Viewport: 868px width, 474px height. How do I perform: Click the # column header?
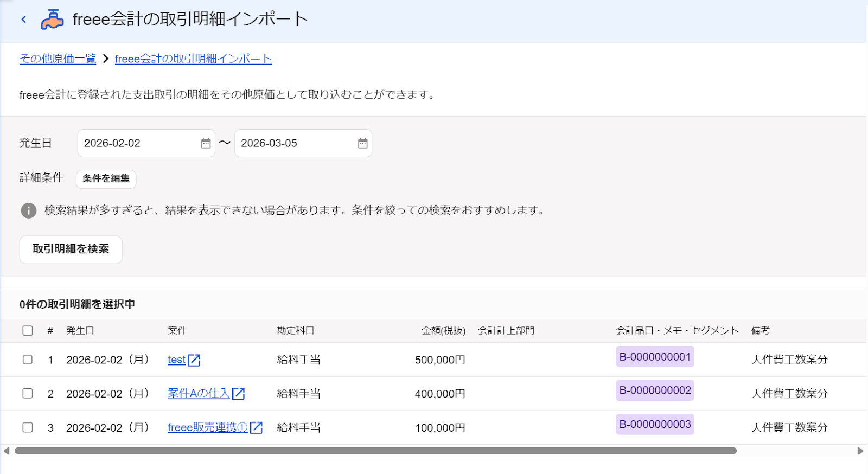(50, 331)
